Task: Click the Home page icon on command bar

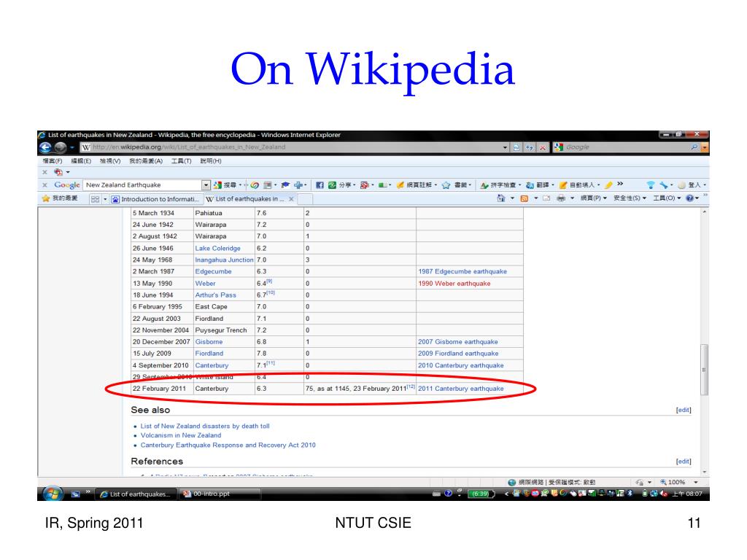Action: (501, 198)
